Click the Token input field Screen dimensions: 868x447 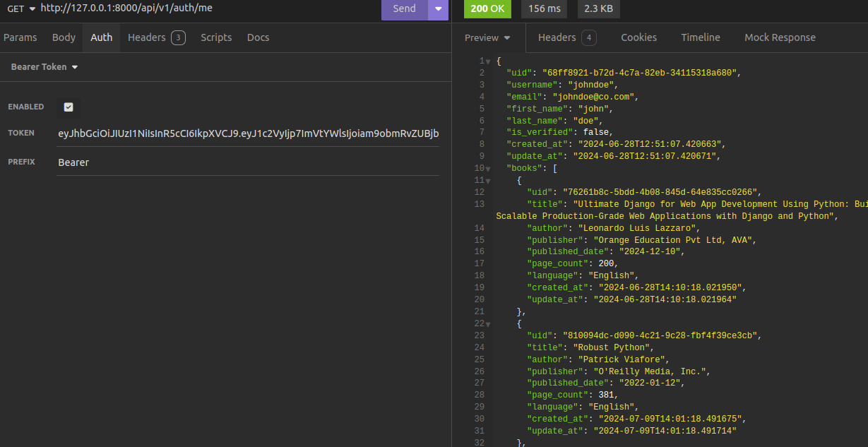[x=248, y=133]
